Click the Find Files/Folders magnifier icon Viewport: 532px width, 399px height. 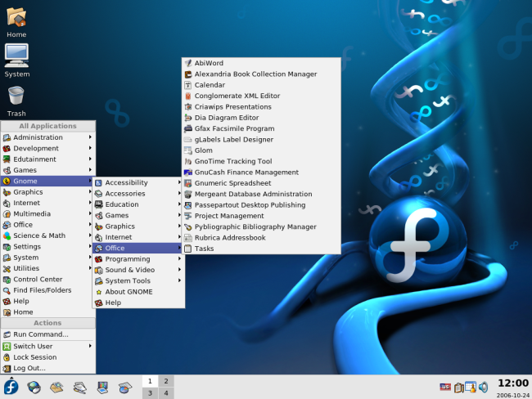[x=7, y=290]
